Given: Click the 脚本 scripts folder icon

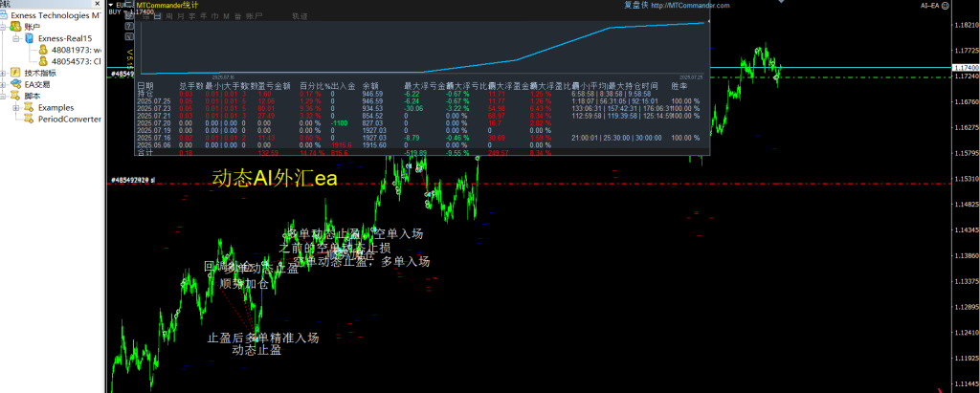Looking at the screenshot, I should pyautogui.click(x=15, y=96).
